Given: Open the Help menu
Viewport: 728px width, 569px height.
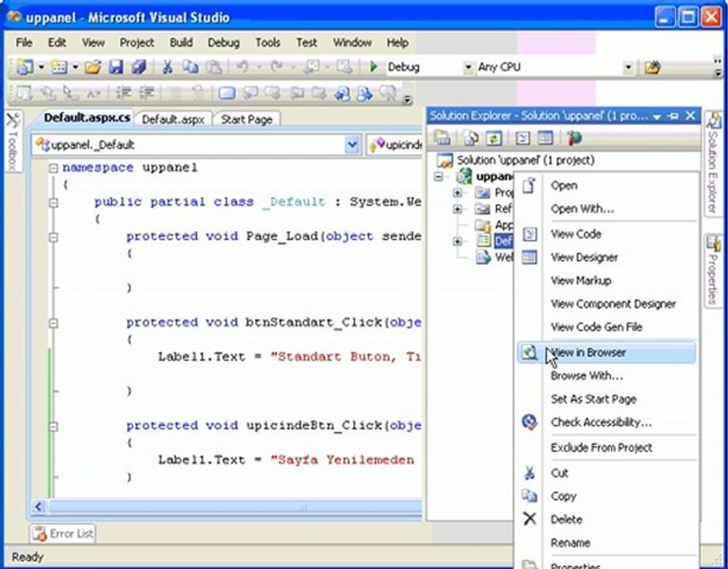Looking at the screenshot, I should 398,43.
